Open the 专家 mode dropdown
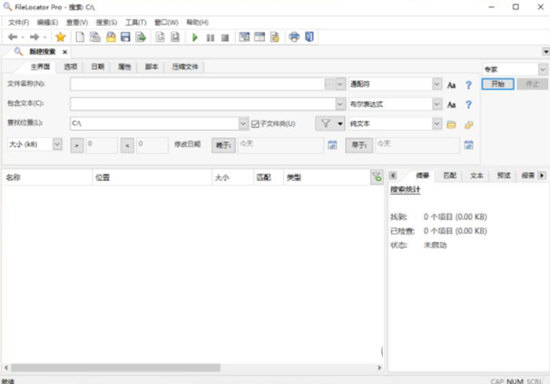This screenshot has width=550, height=384. (543, 69)
